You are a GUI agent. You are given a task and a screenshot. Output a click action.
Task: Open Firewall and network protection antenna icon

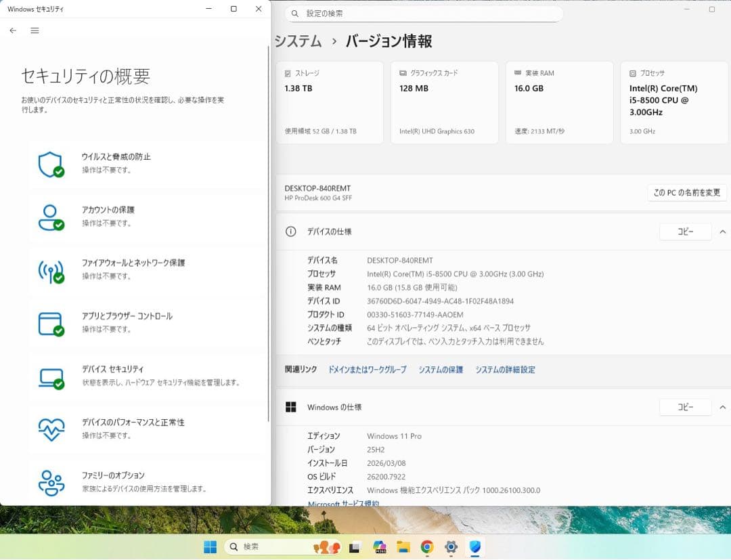tap(51, 271)
